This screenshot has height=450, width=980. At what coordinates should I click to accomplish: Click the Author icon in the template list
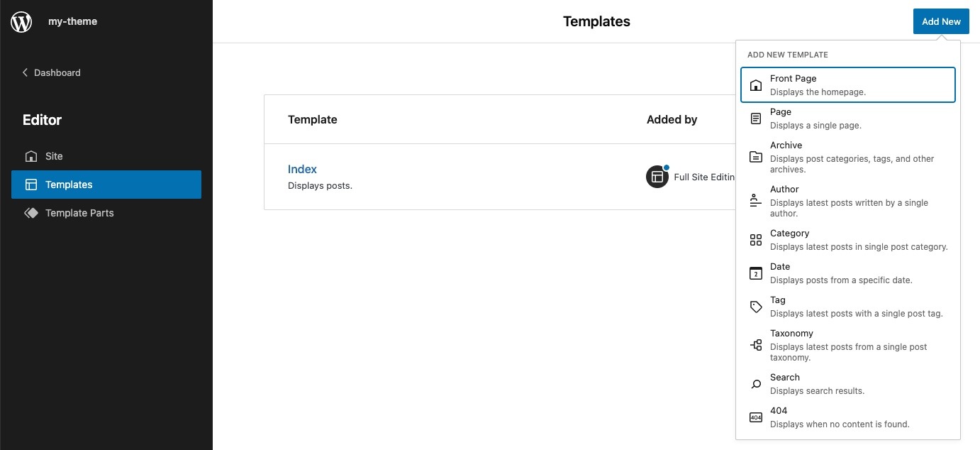(755, 200)
